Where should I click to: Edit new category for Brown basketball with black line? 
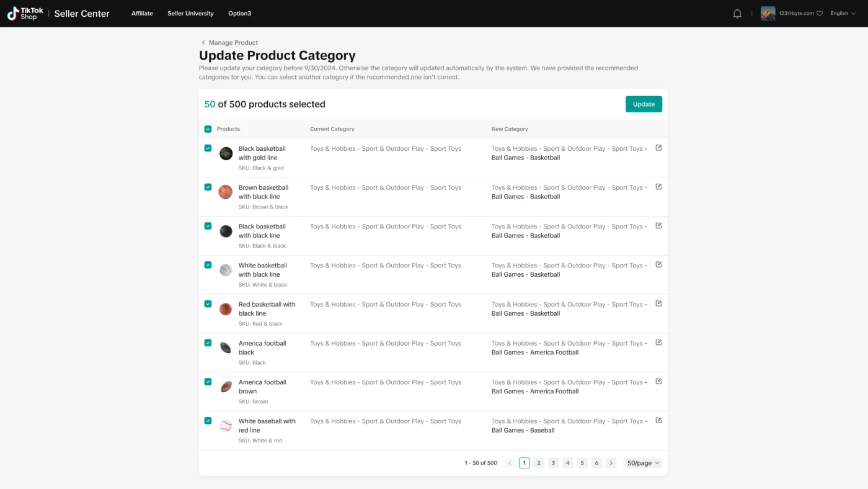click(x=658, y=187)
